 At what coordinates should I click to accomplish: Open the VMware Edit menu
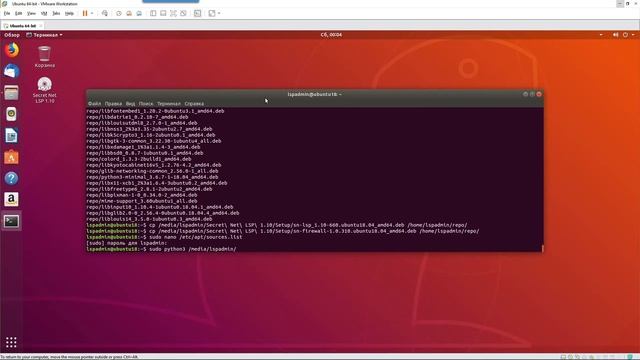[x=19, y=13]
